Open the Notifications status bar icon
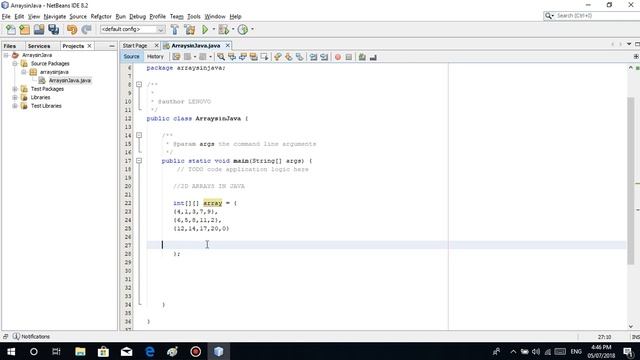Viewport: 640px width, 360px height. point(16,336)
